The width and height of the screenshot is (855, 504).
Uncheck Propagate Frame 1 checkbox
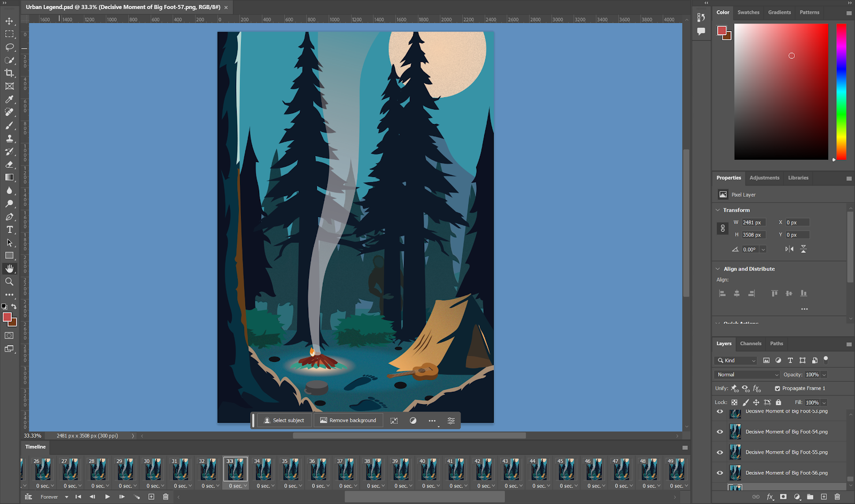point(778,389)
